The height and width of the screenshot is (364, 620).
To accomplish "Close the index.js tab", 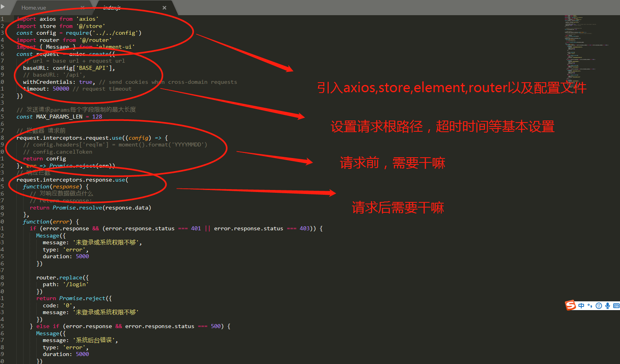I will coord(164,8).
